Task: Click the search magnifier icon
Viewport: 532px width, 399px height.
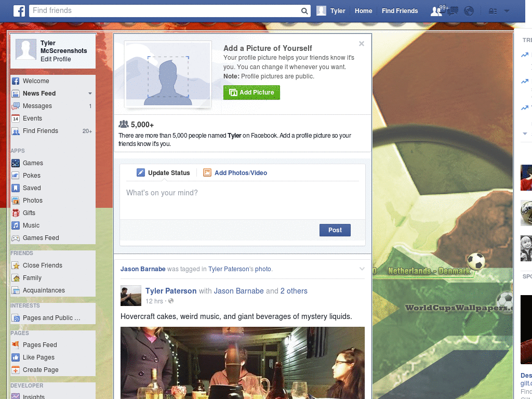Action: 304,11
